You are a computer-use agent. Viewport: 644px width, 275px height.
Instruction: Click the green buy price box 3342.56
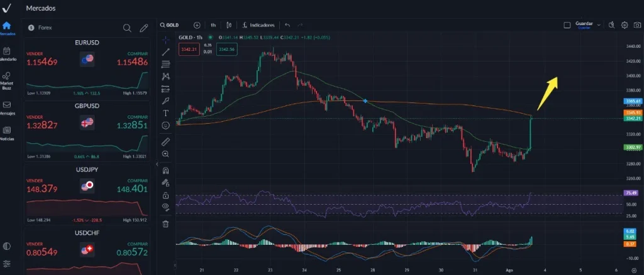pos(226,49)
